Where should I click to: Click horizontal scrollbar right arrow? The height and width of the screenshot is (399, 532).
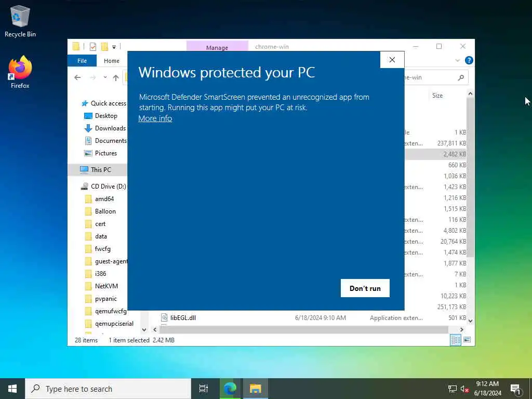pyautogui.click(x=461, y=329)
